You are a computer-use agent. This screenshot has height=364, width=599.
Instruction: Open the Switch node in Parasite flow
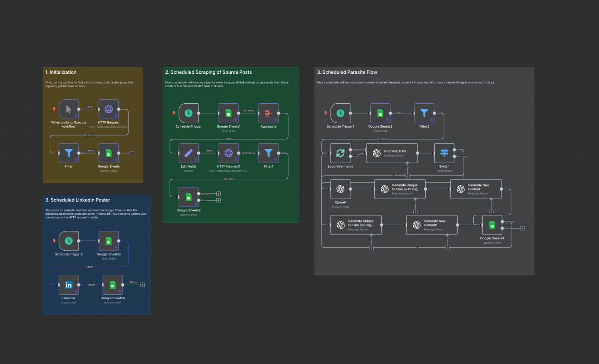[x=444, y=153]
